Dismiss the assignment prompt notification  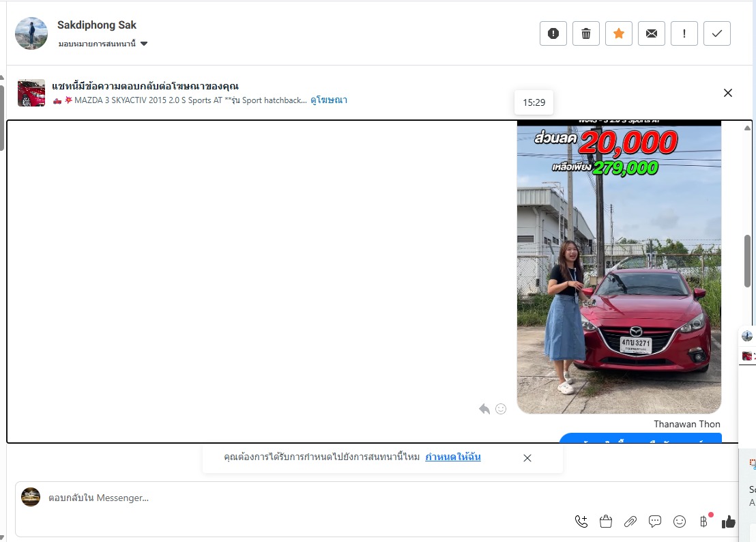pyautogui.click(x=527, y=458)
